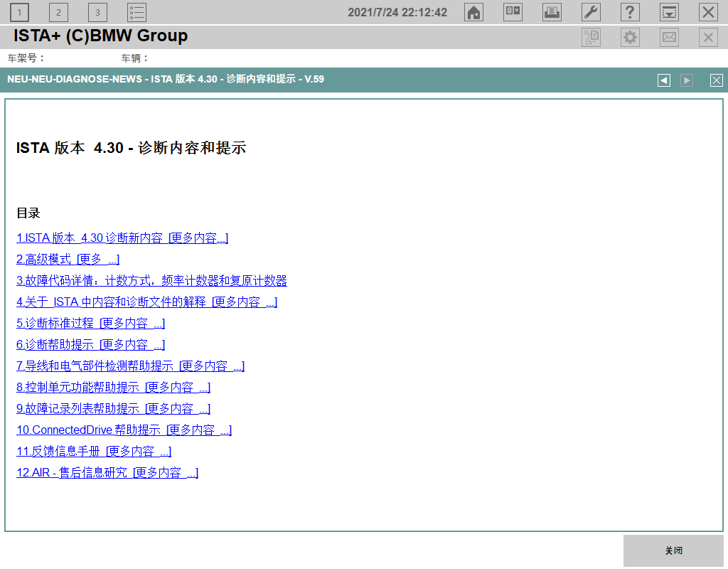Go to the next page with the right arrow
Viewport: 728px width, 569px height.
pos(687,80)
